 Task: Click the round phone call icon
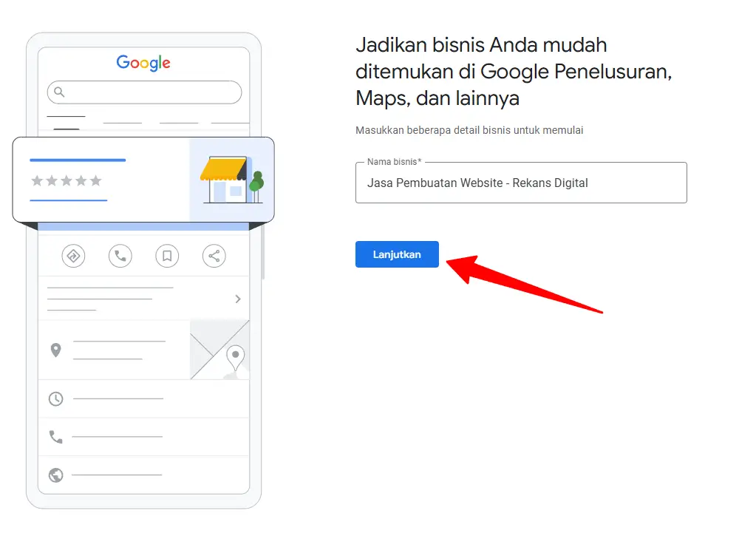tap(120, 256)
